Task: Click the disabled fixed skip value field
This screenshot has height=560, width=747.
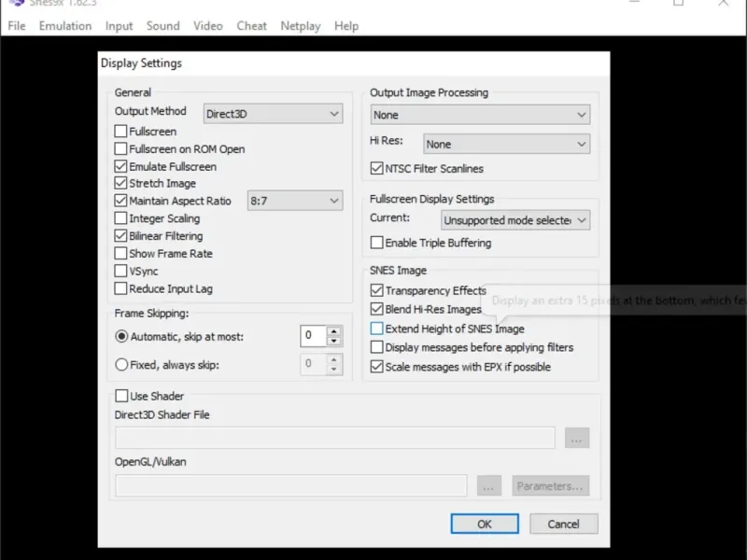Action: pos(313,364)
